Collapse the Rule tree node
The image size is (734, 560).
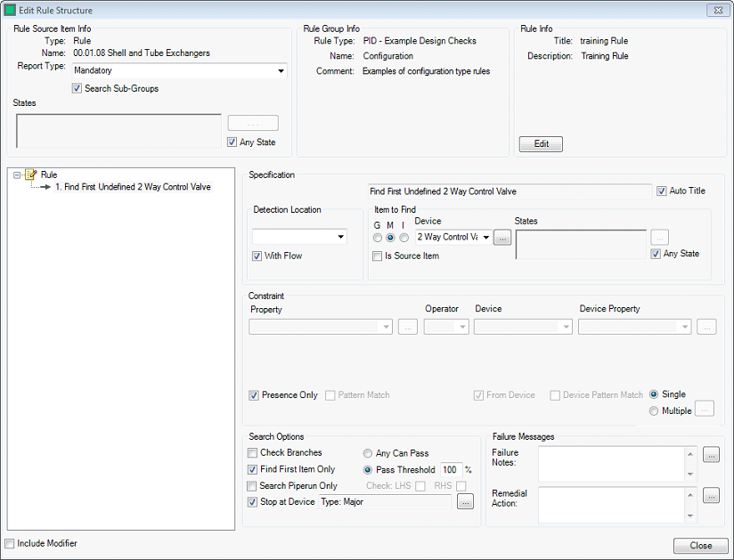[x=17, y=175]
